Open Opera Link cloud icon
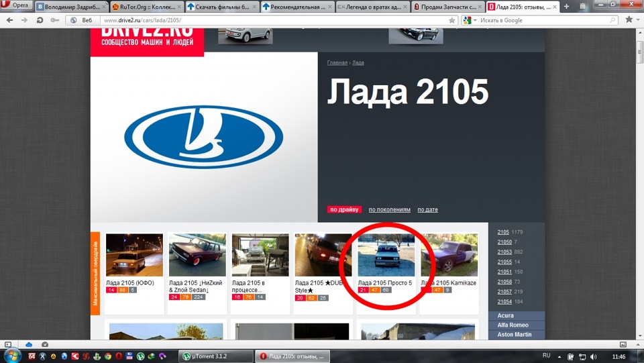 click(29, 344)
